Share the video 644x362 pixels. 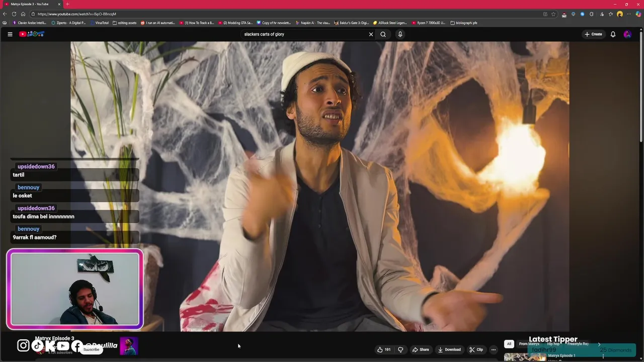click(421, 349)
